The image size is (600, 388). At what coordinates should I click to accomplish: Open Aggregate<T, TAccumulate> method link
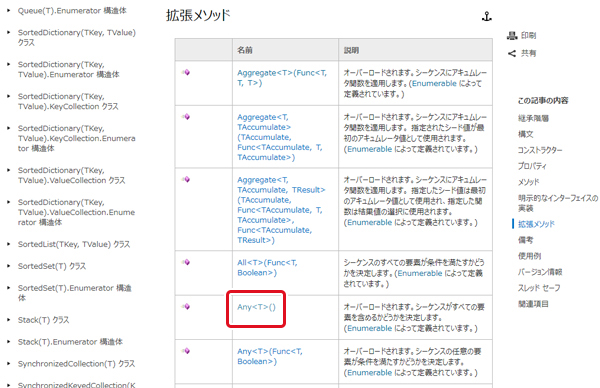[x=280, y=137]
